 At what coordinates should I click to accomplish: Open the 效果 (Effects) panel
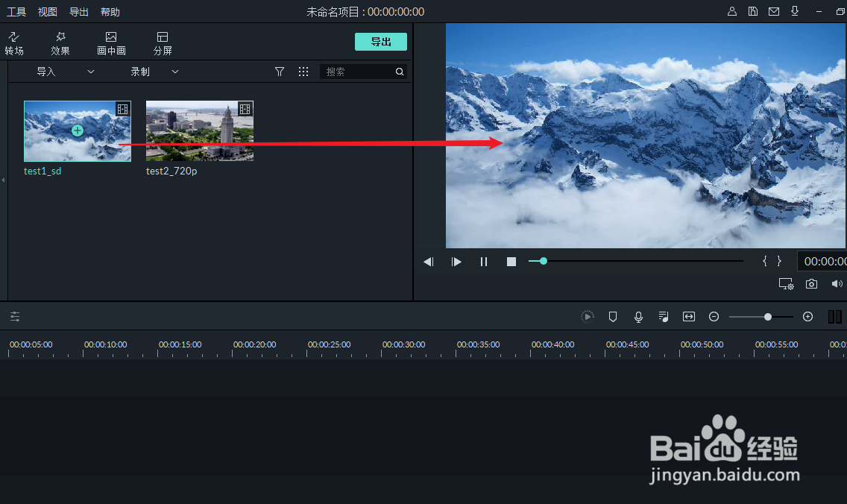pos(60,42)
